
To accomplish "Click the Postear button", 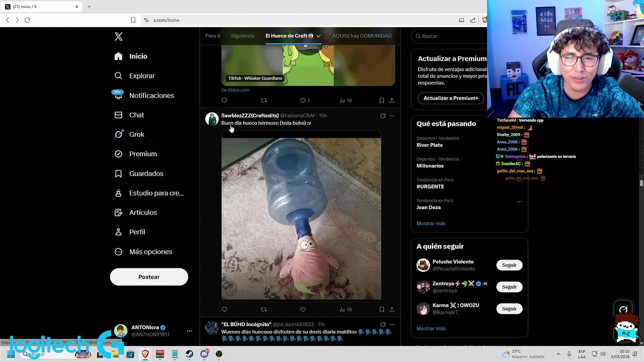I will pyautogui.click(x=149, y=277).
